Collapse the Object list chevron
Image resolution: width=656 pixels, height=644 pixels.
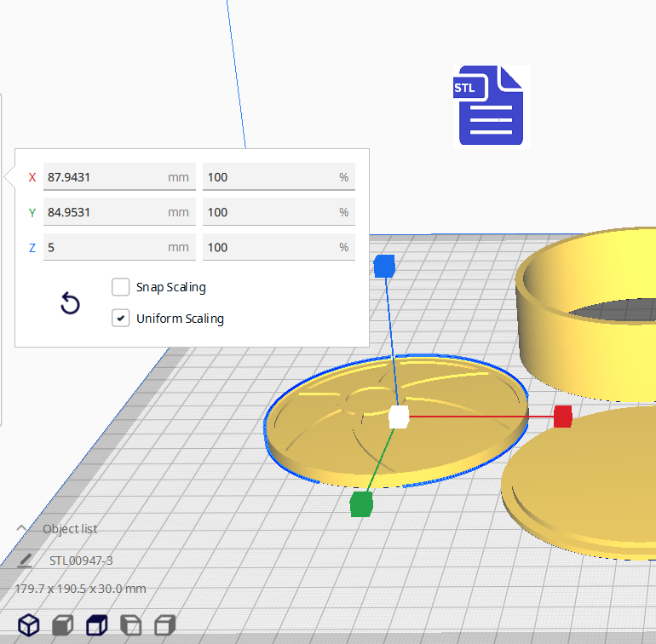pos(22,528)
